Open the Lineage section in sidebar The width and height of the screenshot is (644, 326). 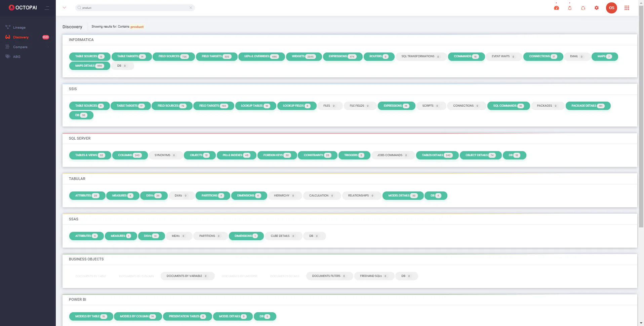[x=19, y=28]
